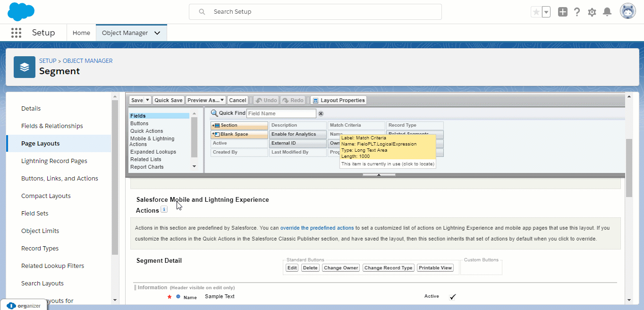
Task: Select Fields in the palette category list
Action: click(159, 116)
